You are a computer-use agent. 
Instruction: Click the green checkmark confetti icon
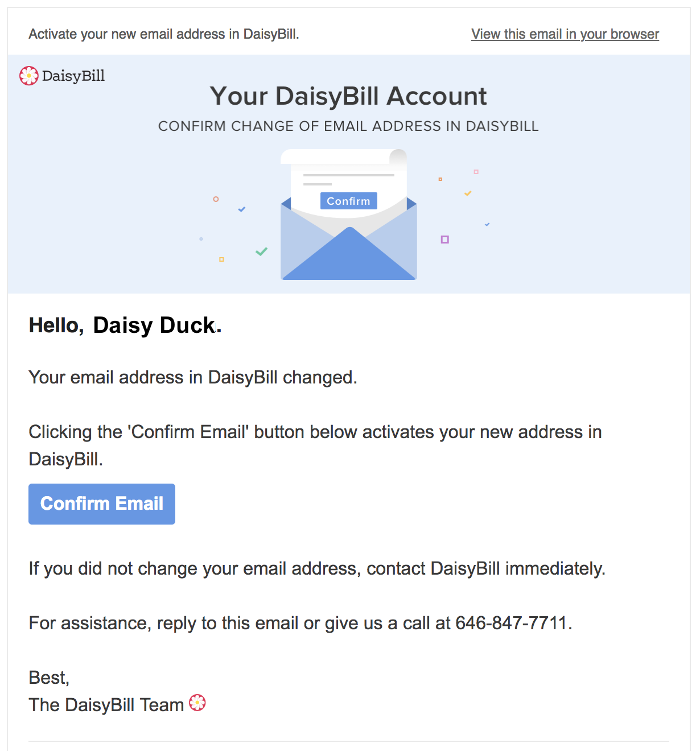pyautogui.click(x=262, y=251)
